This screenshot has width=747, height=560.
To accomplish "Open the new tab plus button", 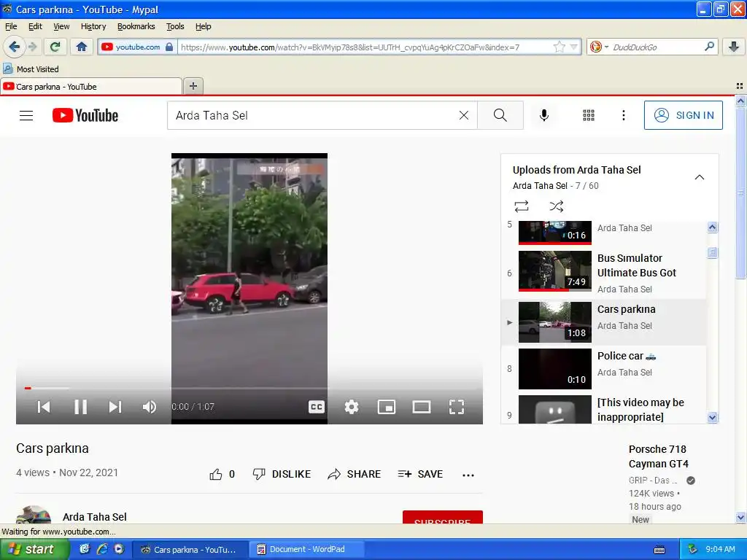I will click(193, 86).
